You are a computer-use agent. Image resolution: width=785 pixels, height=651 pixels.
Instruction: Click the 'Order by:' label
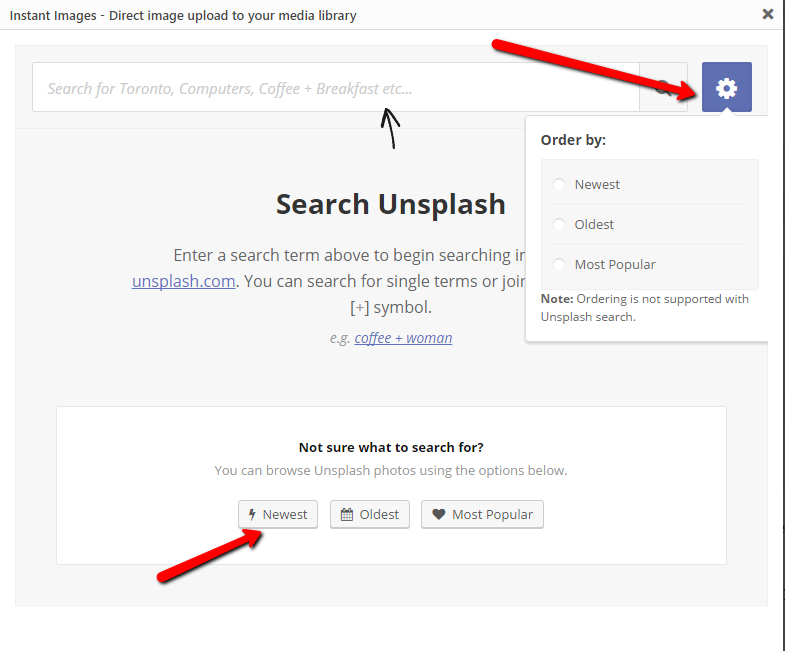coord(573,140)
